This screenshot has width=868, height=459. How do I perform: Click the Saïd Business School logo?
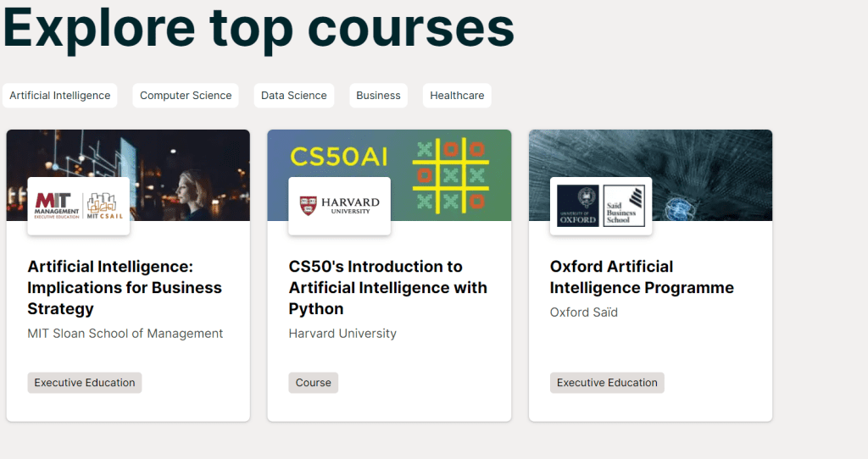click(624, 206)
